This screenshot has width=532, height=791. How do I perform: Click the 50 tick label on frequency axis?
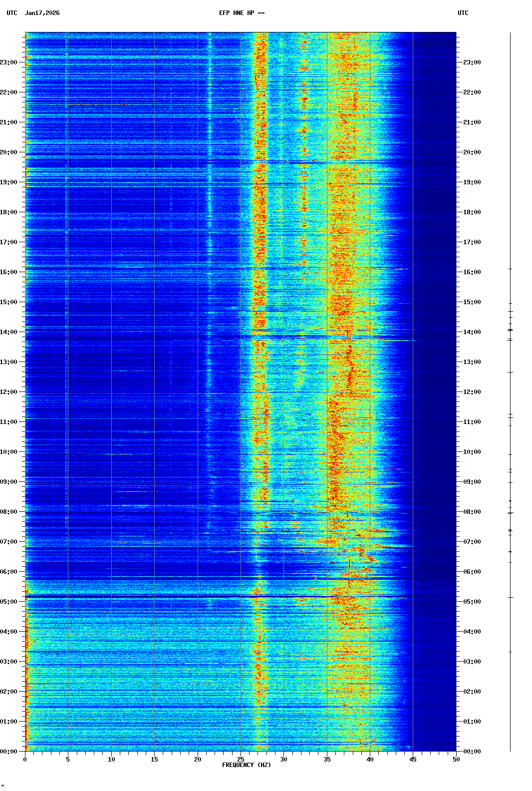[456, 760]
